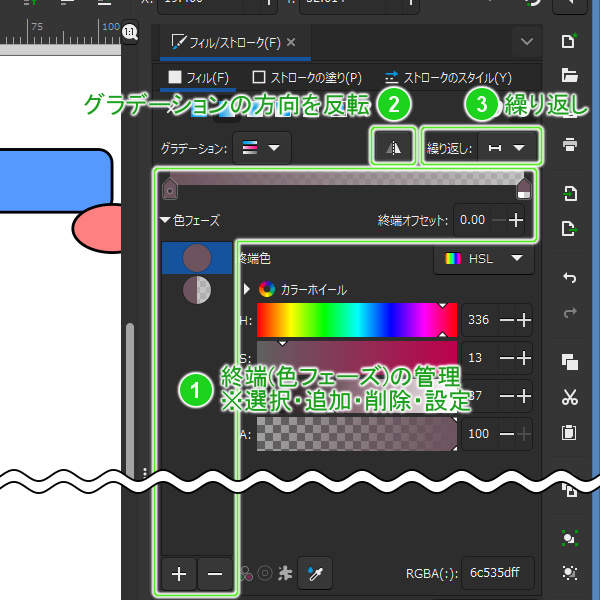Screen dimensions: 600x600
Task: Remove the gradient stop with minus button
Action: (215, 574)
